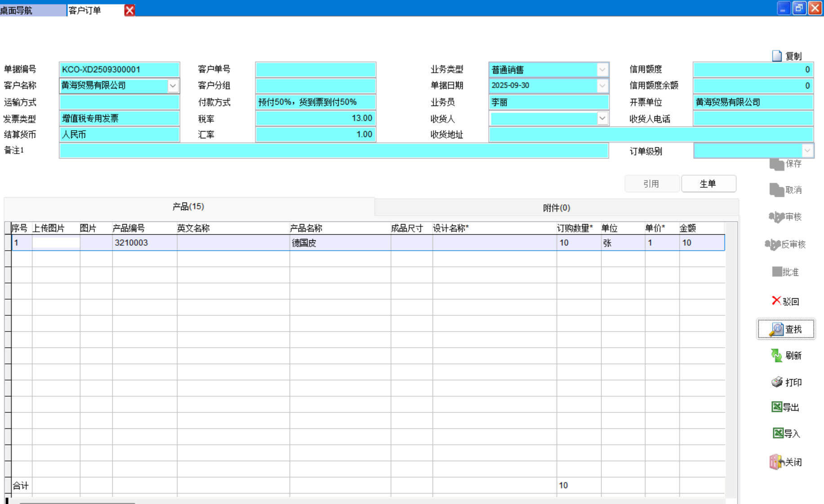
Task: Click into the 备注1 input field
Action: click(334, 151)
